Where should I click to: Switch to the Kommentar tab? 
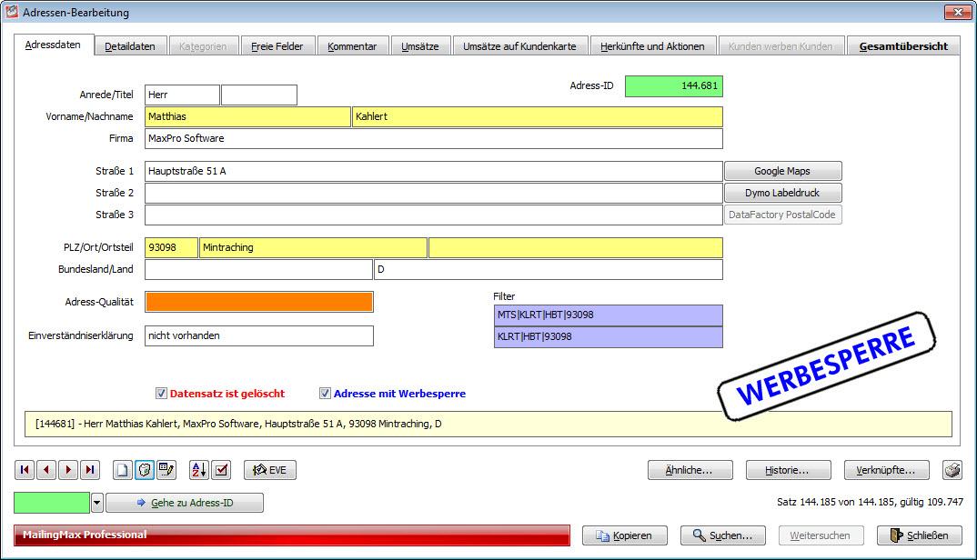pos(353,44)
